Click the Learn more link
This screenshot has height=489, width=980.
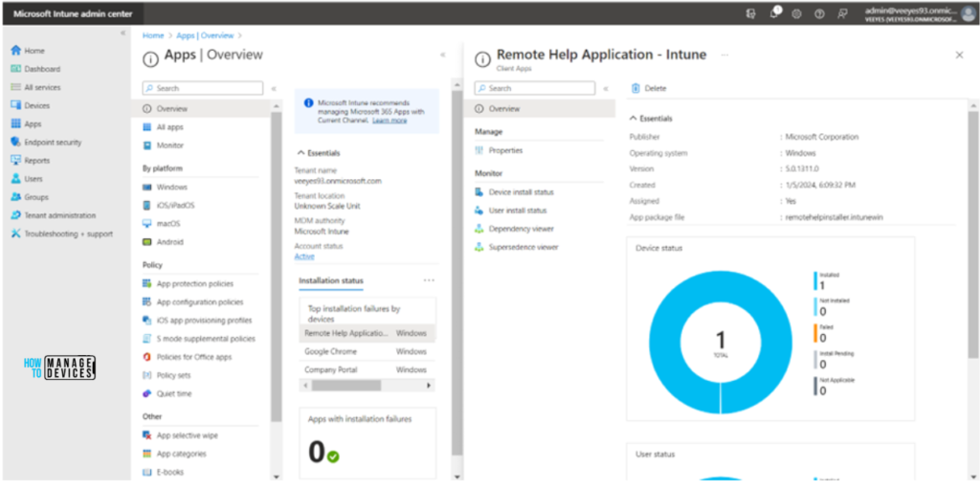390,120
